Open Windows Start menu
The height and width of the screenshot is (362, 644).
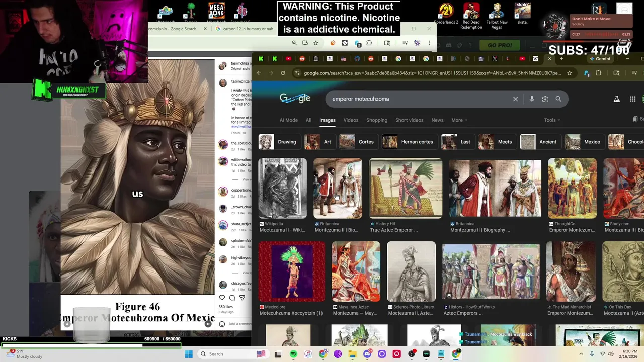click(189, 354)
